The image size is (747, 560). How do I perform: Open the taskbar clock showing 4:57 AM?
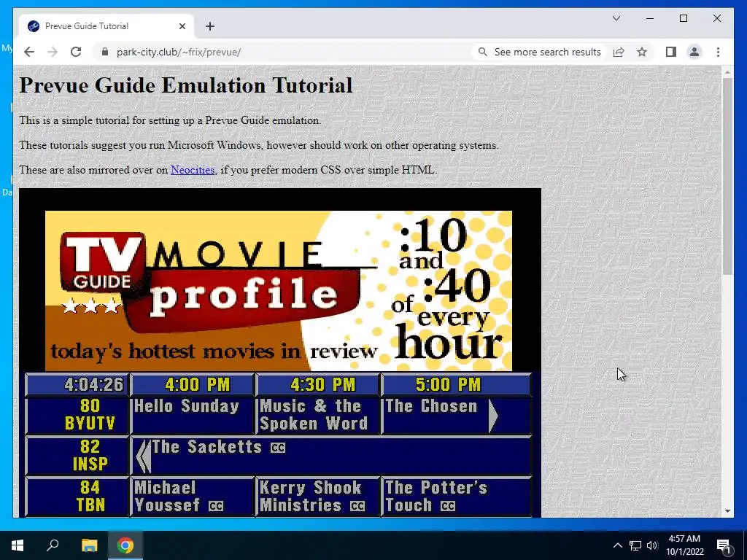[684, 545]
